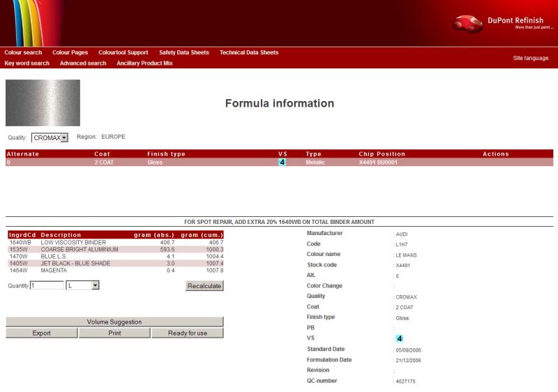Image resolution: width=558 pixels, height=392 pixels.
Task: Click the Quantity input field
Action: [47, 285]
